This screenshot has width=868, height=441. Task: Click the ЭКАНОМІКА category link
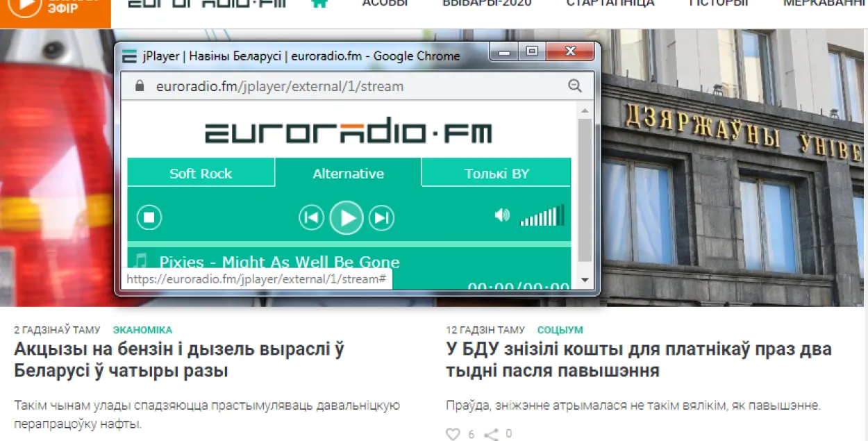142,330
